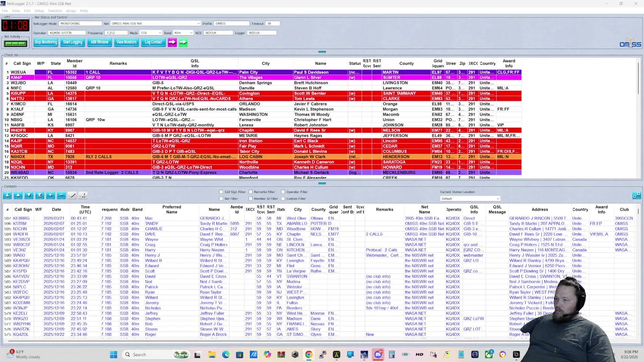
Task: Toggle the Remarks Filter checkbox
Action: pos(251,192)
